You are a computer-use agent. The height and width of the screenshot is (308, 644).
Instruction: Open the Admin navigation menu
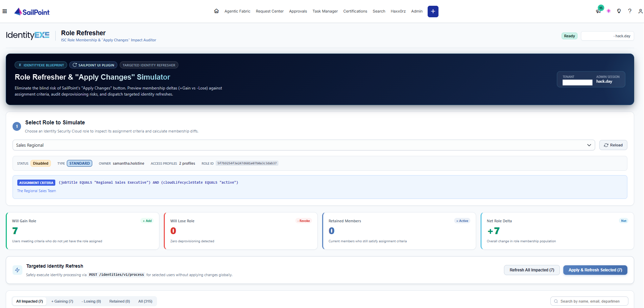click(417, 11)
